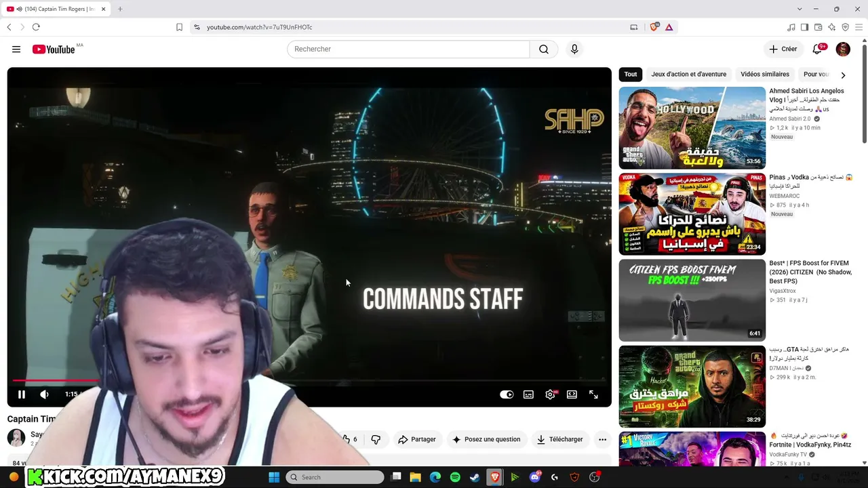Open the YouTube account avatar menu
Screen dimensions: 868x488
pos(843,49)
